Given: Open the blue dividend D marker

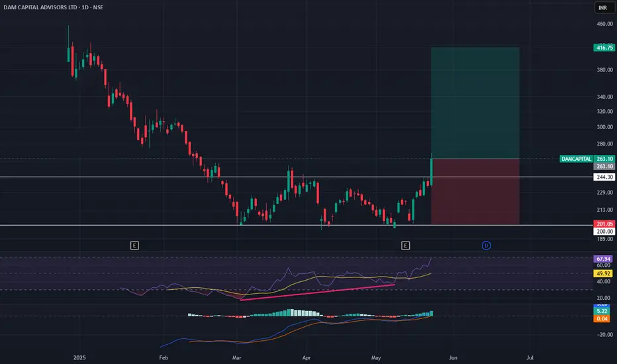Looking at the screenshot, I should point(486,246).
